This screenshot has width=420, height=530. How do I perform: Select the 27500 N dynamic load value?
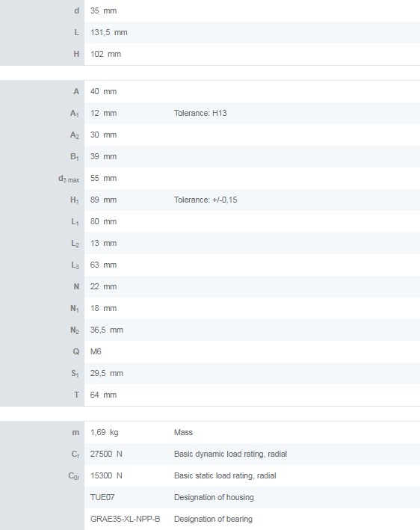pyautogui.click(x=106, y=454)
